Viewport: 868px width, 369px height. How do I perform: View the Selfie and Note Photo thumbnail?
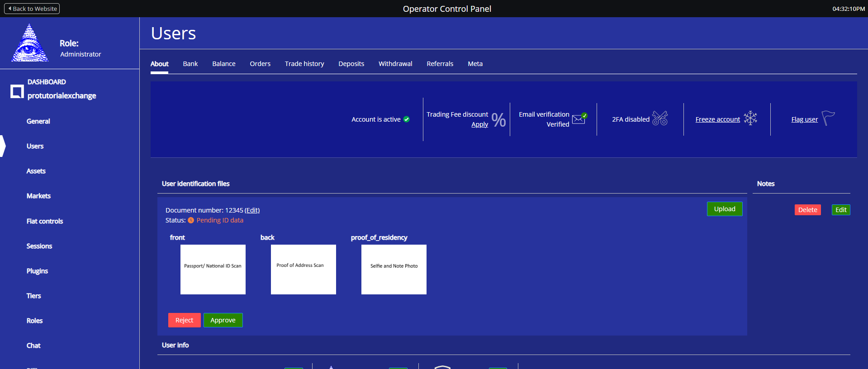394,270
